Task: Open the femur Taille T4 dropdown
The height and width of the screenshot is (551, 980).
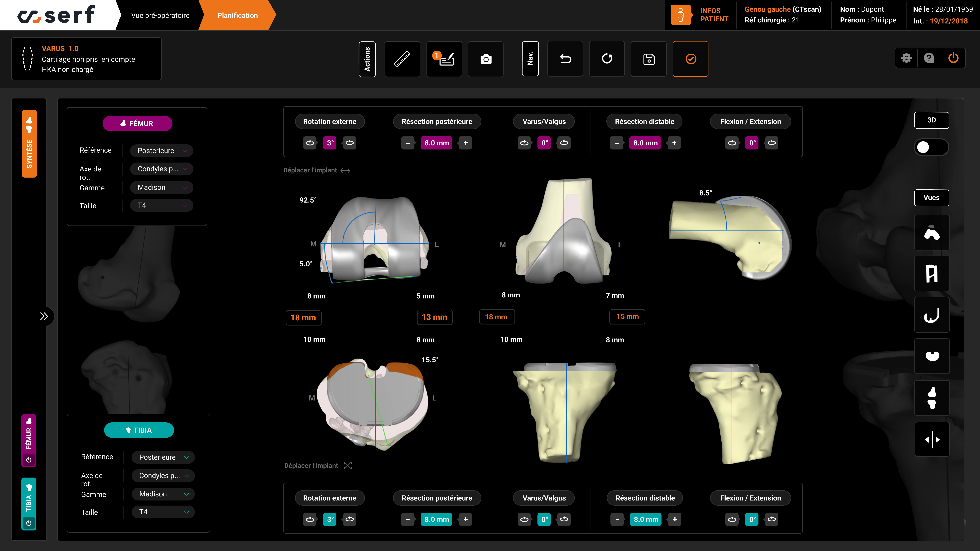Action: point(162,205)
